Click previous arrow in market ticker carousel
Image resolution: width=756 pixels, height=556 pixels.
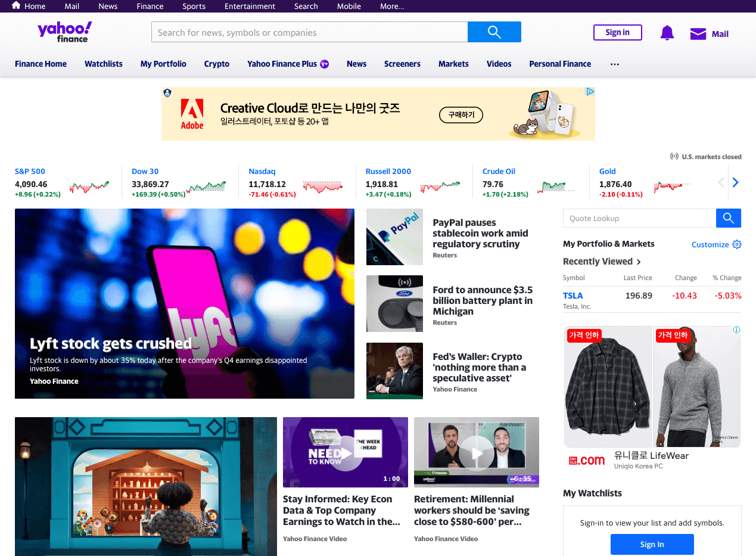721,182
